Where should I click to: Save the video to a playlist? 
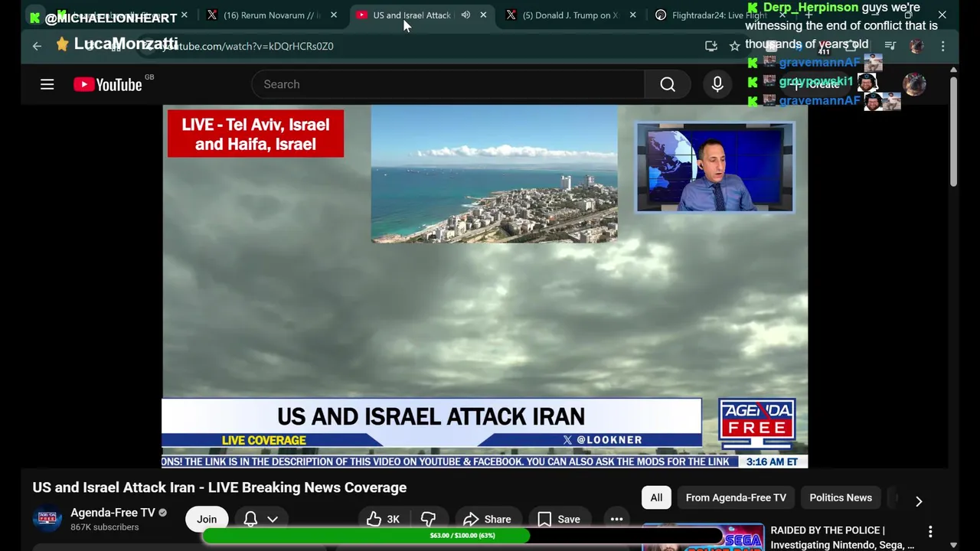tap(559, 519)
